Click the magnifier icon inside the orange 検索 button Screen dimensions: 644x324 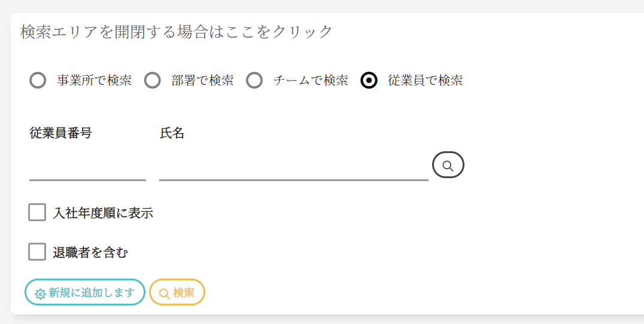pos(164,294)
